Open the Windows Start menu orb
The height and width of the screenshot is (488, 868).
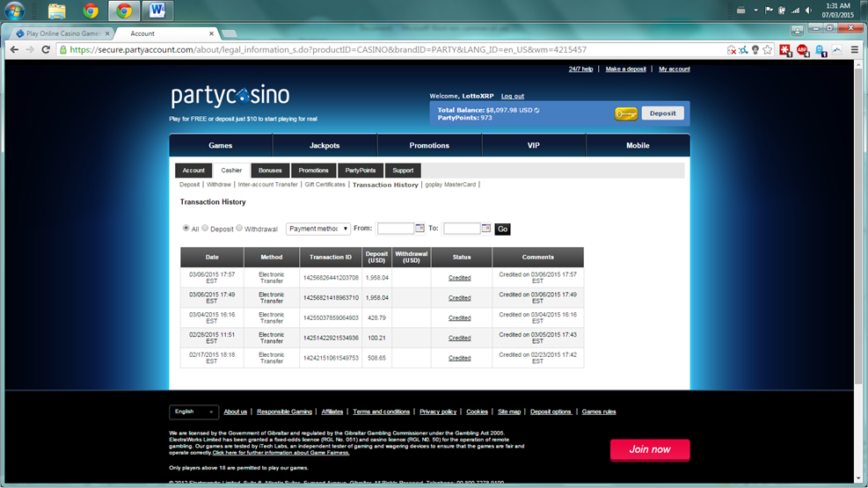click(14, 11)
